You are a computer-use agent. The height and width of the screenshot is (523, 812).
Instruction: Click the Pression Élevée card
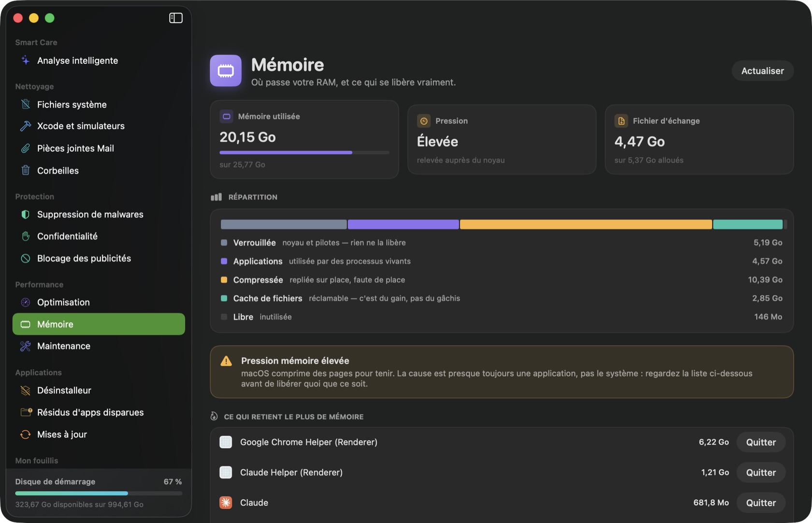click(x=502, y=139)
